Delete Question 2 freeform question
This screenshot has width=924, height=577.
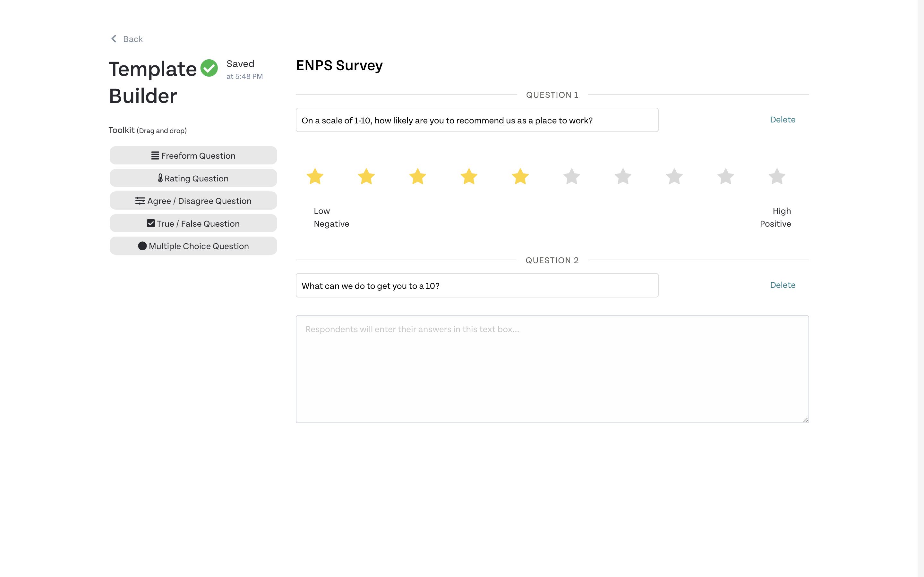click(x=782, y=285)
